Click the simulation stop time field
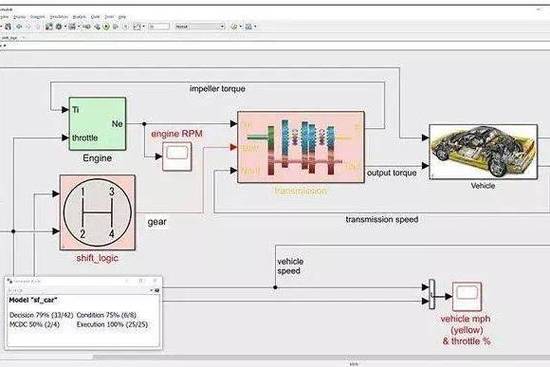Screen dimensions: 550x367 point(159,26)
